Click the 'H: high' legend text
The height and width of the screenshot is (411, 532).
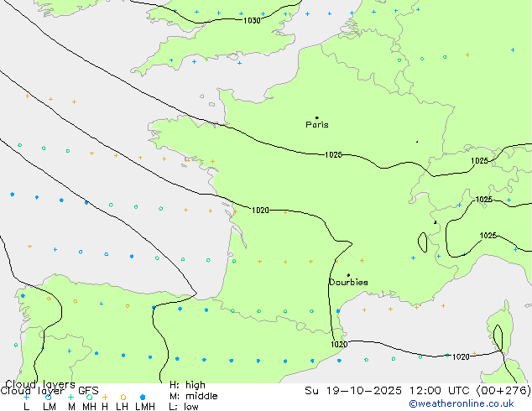click(x=187, y=385)
